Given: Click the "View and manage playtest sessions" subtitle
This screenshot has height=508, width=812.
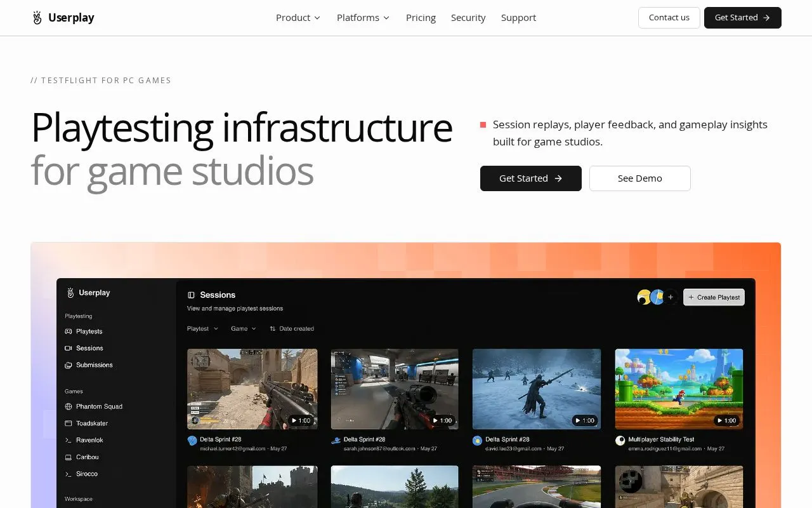Looking at the screenshot, I should click(235, 309).
